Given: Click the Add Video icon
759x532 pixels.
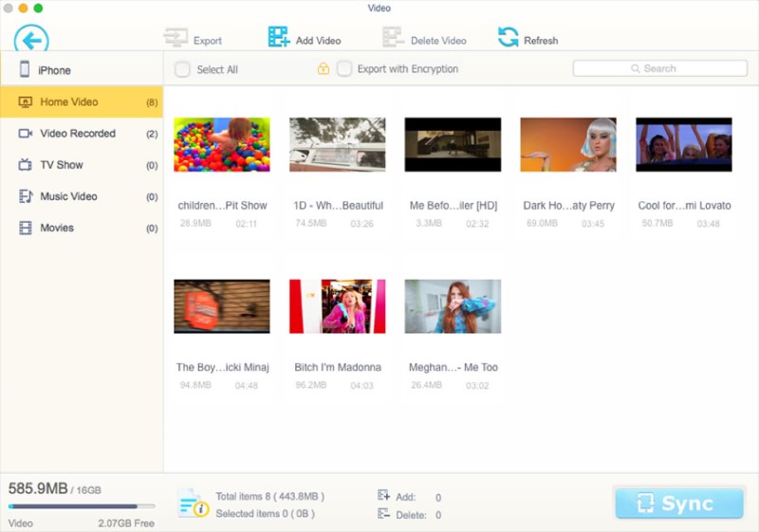Looking at the screenshot, I should (278, 38).
